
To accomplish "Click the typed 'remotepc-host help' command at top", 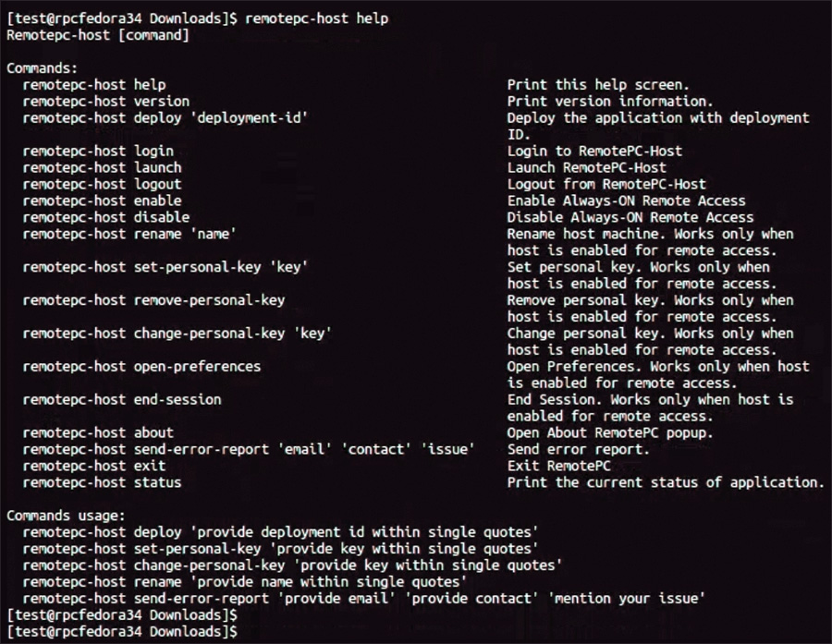I will [316, 18].
